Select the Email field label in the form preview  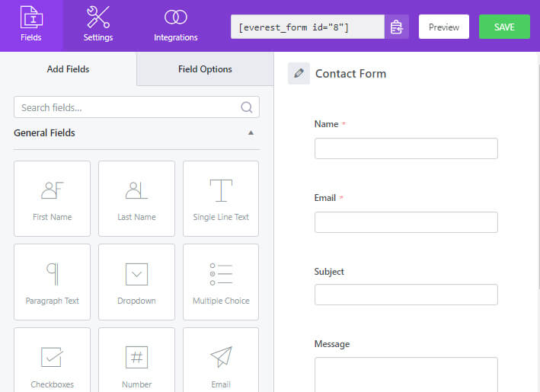(324, 198)
